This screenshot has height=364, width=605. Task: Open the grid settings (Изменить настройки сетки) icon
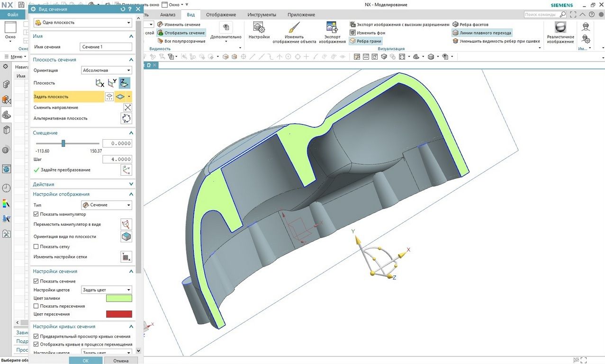pyautogui.click(x=126, y=257)
